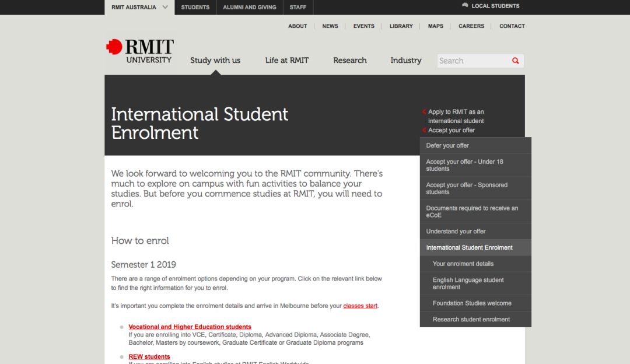The image size is (630, 364).
Task: Expand the RMIT Australia dropdown arrow
Action: tap(165, 7)
